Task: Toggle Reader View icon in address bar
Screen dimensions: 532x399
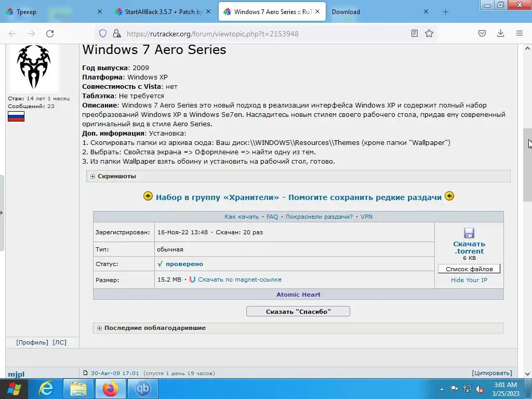Action: click(x=414, y=33)
